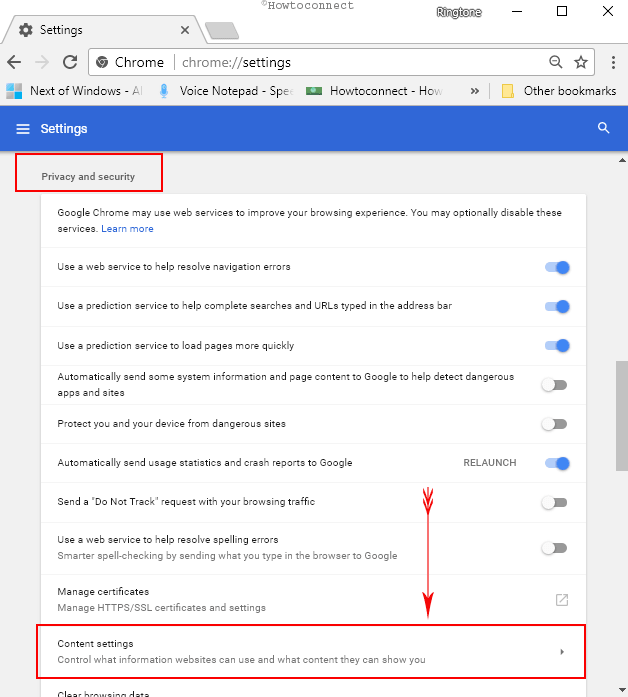Click the Ringtone profile label
The width and height of the screenshot is (628, 697).
pos(459,12)
